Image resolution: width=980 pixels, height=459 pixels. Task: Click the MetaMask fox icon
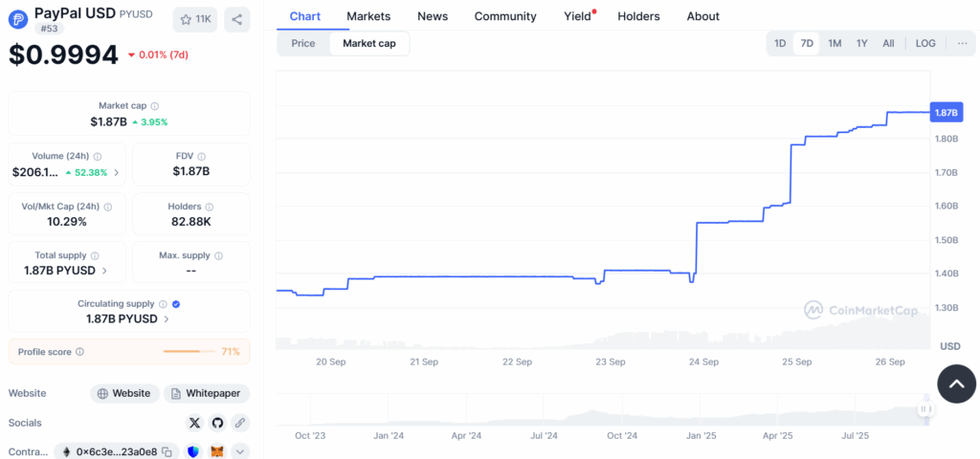click(217, 451)
